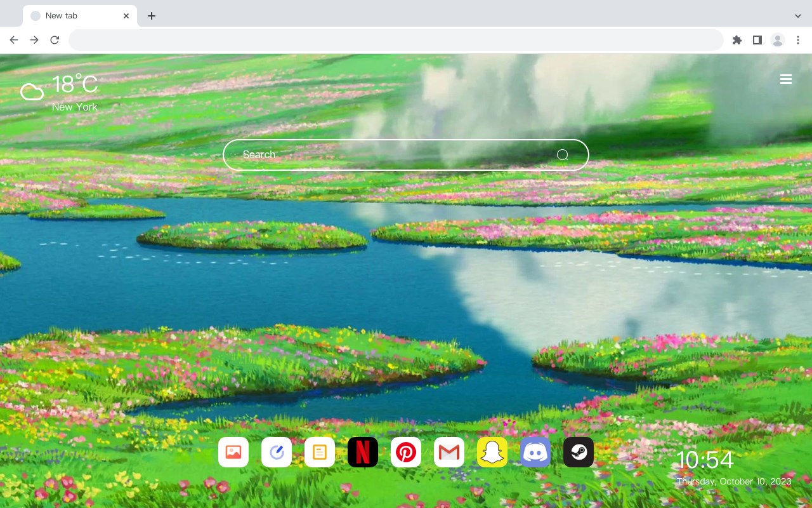Open a new browser tab

[x=151, y=16]
